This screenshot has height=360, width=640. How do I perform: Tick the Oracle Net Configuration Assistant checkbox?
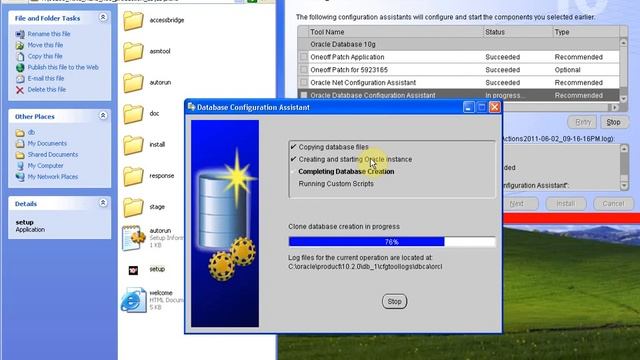point(304,82)
